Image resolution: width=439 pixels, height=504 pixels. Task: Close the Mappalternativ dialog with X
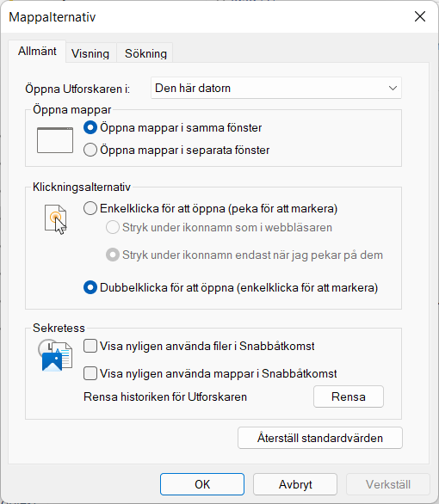click(420, 16)
